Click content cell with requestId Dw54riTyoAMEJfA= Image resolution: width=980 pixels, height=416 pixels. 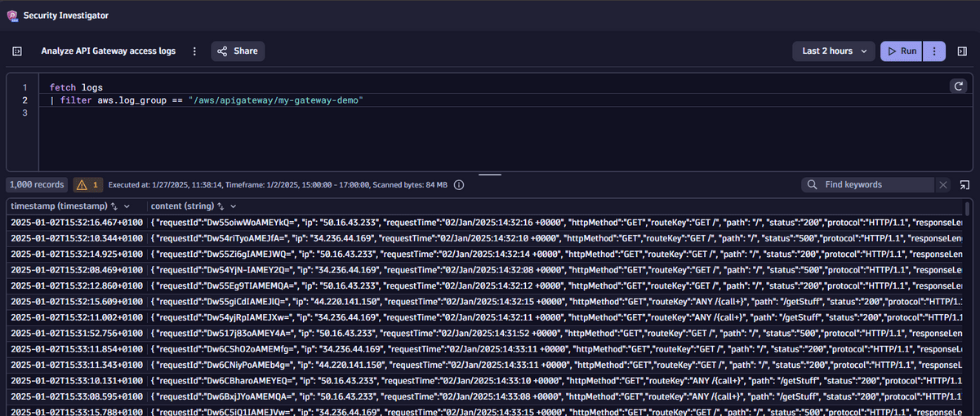click(x=555, y=237)
